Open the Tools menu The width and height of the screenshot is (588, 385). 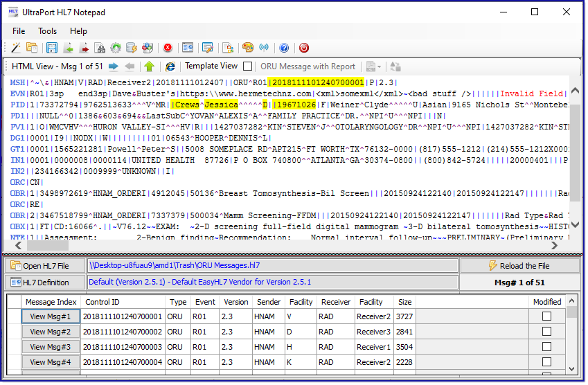48,31
